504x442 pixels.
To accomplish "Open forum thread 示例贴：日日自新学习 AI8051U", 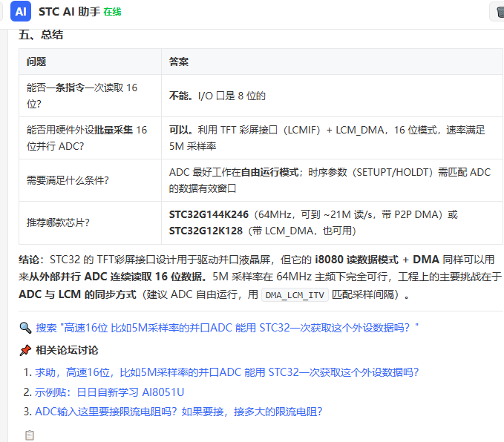I will click(x=109, y=392).
